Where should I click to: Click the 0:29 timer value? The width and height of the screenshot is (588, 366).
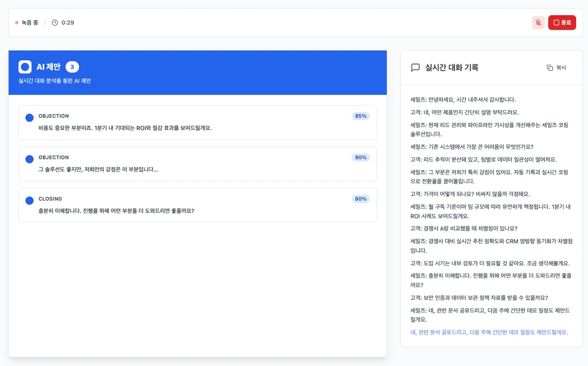click(x=68, y=23)
